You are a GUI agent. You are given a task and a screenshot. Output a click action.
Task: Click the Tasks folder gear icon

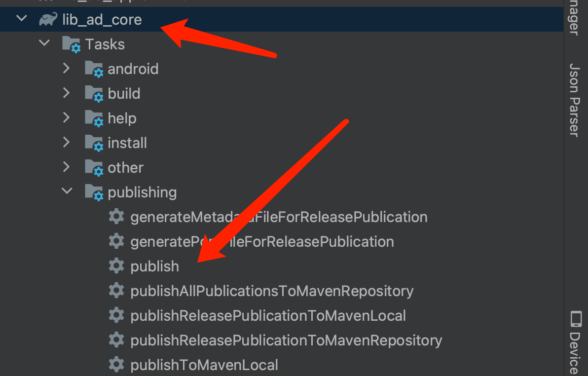point(71,44)
